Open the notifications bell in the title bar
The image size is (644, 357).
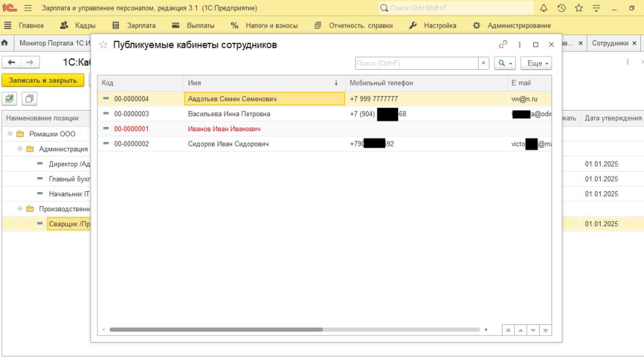tap(543, 8)
